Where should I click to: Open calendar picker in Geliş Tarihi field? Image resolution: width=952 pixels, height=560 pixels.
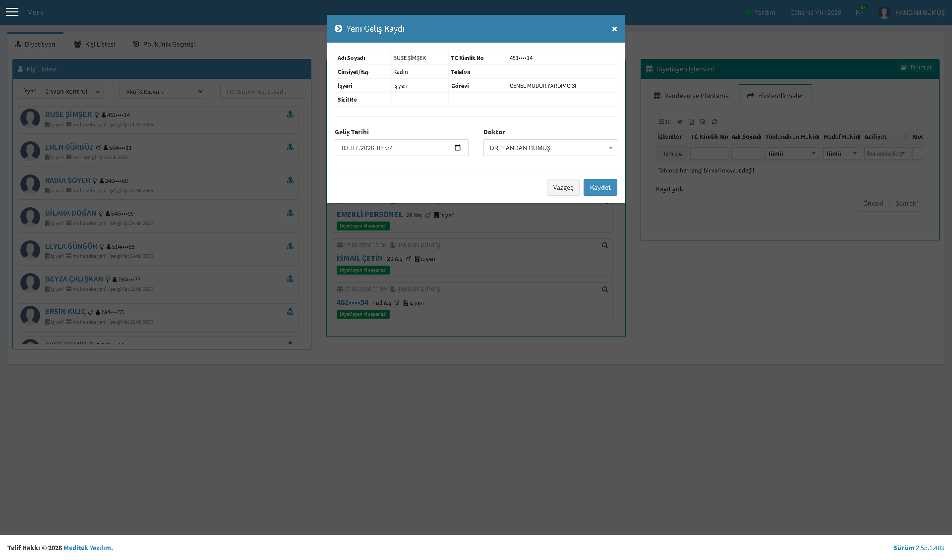(458, 148)
